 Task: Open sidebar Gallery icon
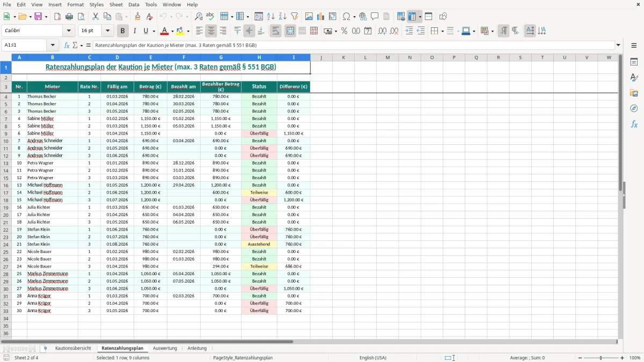[634, 93]
